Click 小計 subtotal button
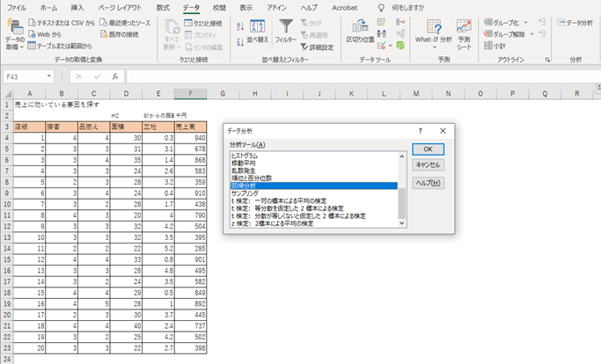 (495, 46)
